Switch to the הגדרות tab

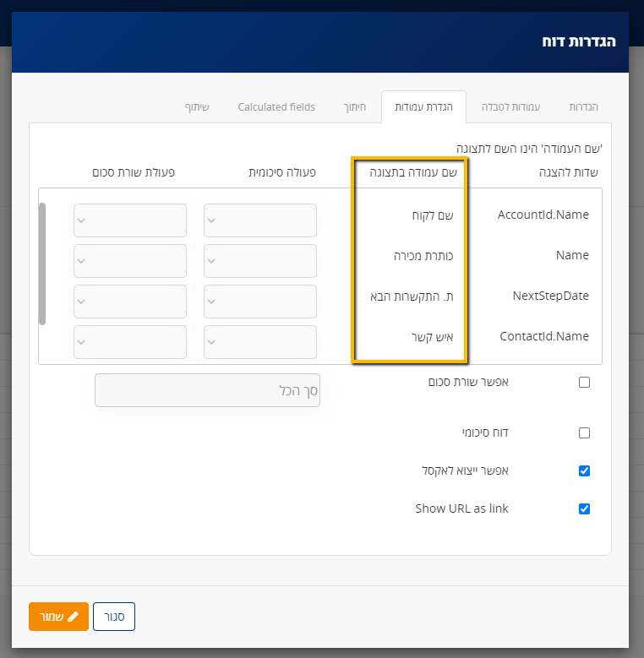pyautogui.click(x=583, y=107)
